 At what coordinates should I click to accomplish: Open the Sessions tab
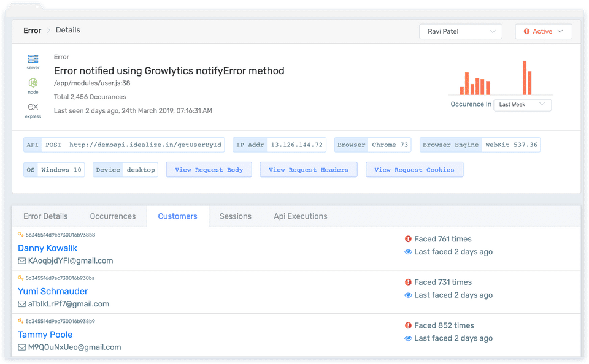coord(236,216)
